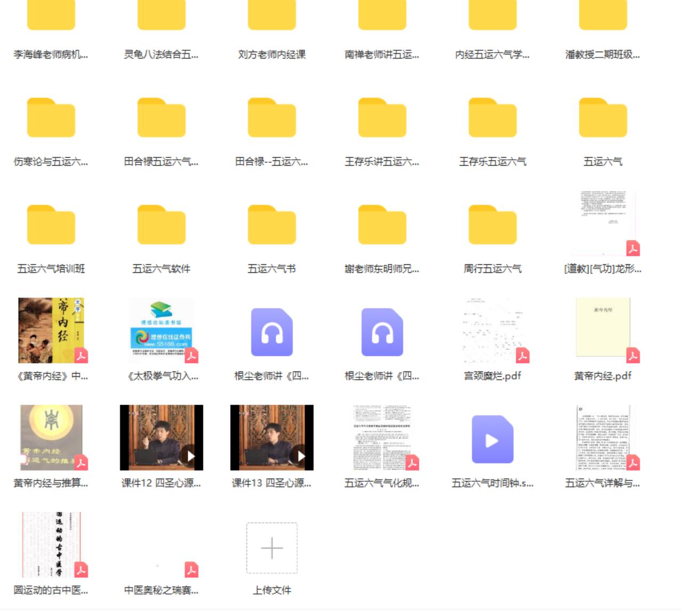Open the 五运六气书 folder
681x616 pixels.
pos(271,225)
